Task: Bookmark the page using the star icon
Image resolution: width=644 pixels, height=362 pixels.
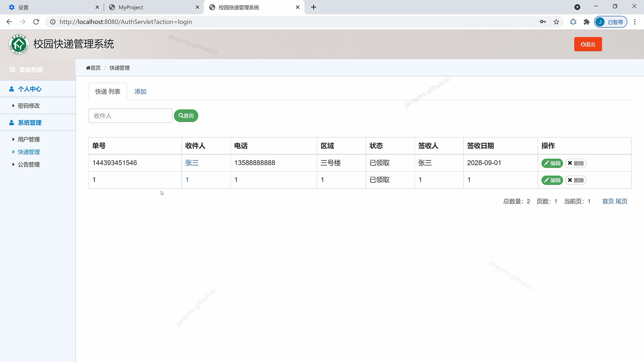Action: point(556,22)
